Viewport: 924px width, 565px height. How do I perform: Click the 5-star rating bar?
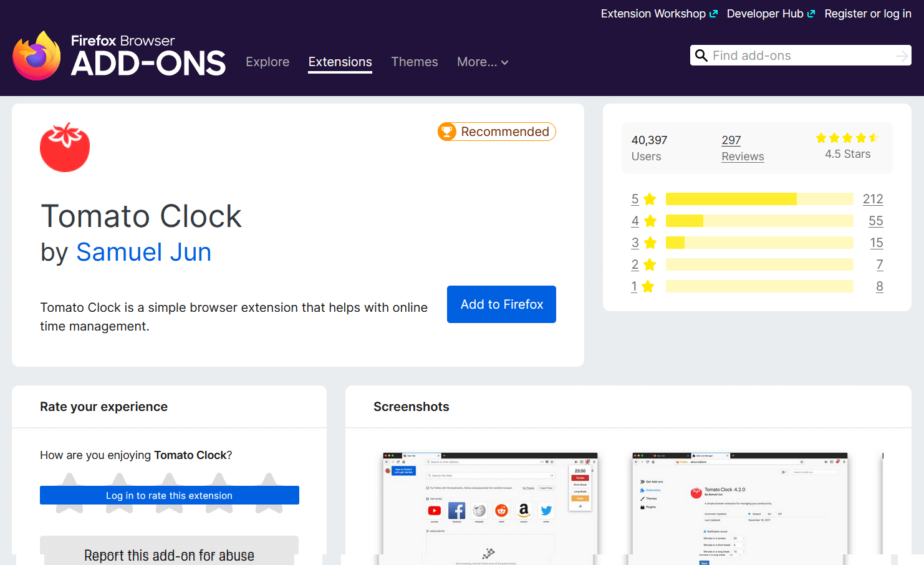coord(759,199)
